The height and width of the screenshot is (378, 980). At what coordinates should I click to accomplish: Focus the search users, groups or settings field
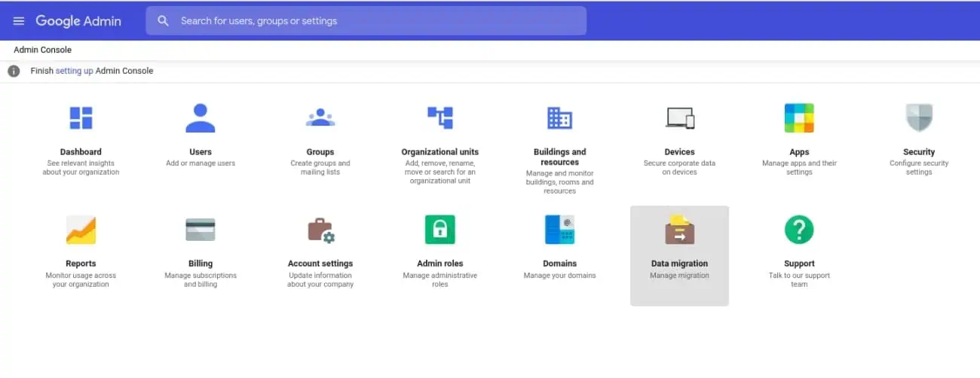coord(366,21)
